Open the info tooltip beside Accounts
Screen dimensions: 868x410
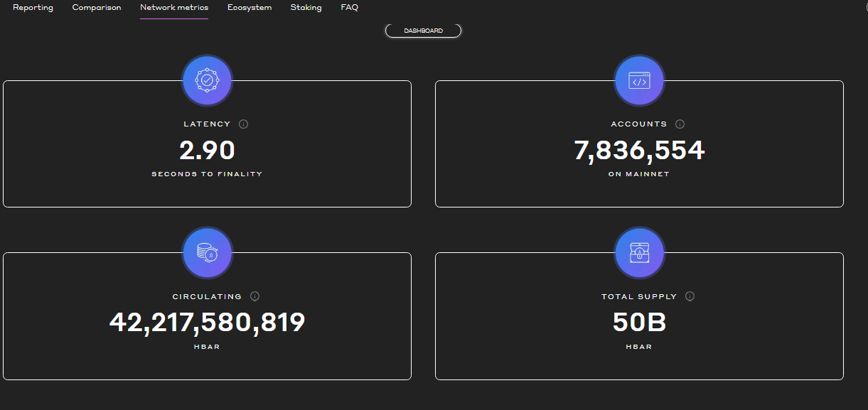(680, 124)
